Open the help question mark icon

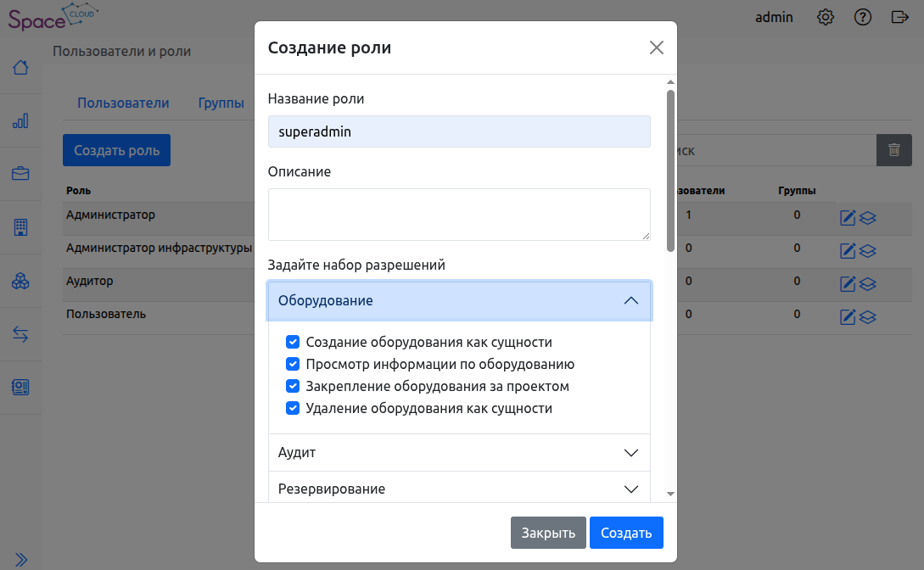[863, 17]
